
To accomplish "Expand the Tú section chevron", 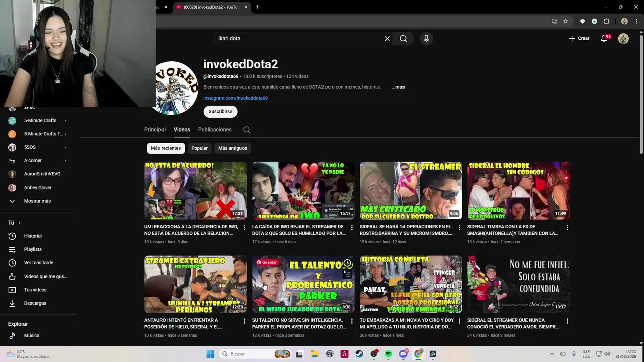I will point(20,223).
